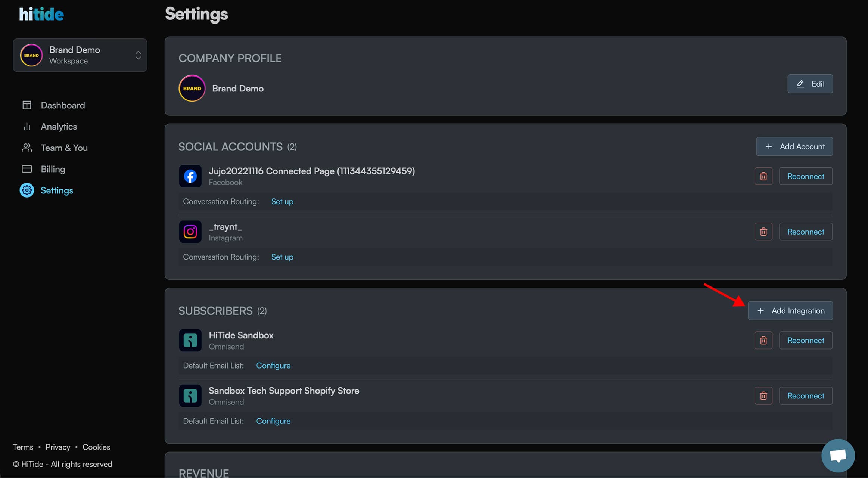This screenshot has width=868, height=478.
Task: Add a new social account
Action: coord(794,147)
